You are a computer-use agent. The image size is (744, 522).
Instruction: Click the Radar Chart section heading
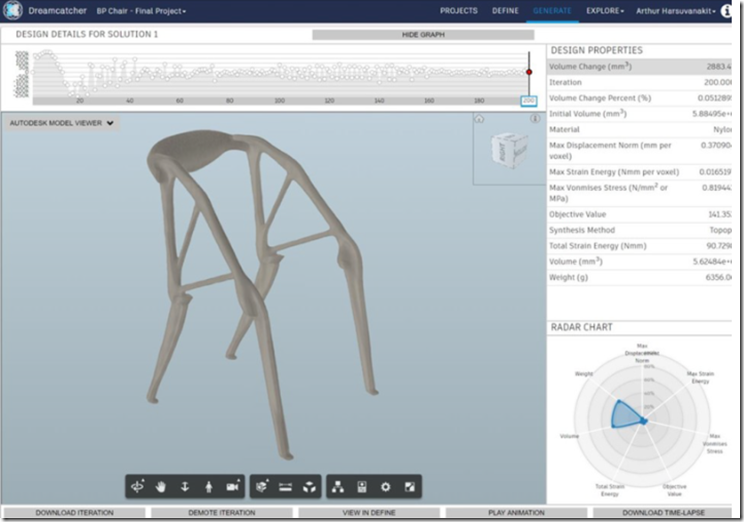[x=581, y=327]
